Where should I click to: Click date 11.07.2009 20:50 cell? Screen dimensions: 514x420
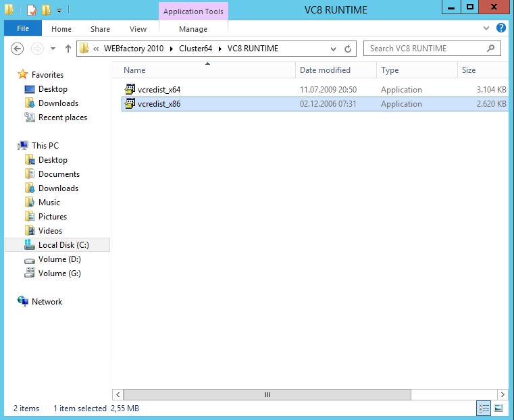point(328,90)
